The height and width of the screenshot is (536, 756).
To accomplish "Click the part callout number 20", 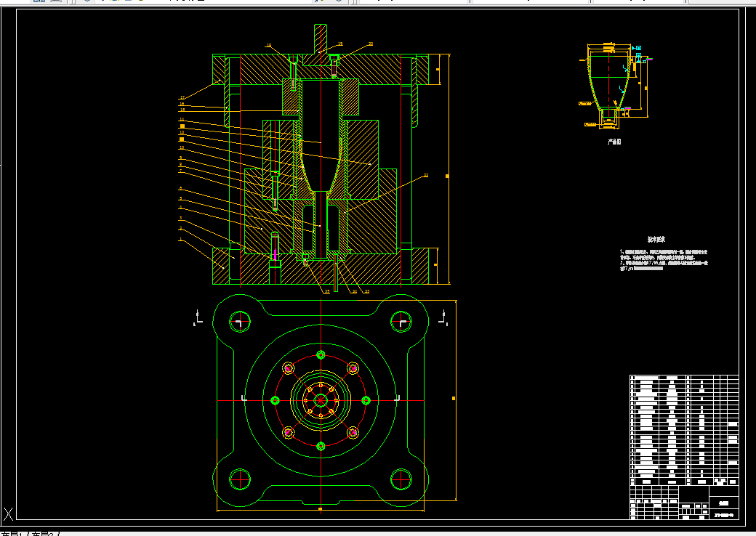I will pyautogui.click(x=370, y=44).
